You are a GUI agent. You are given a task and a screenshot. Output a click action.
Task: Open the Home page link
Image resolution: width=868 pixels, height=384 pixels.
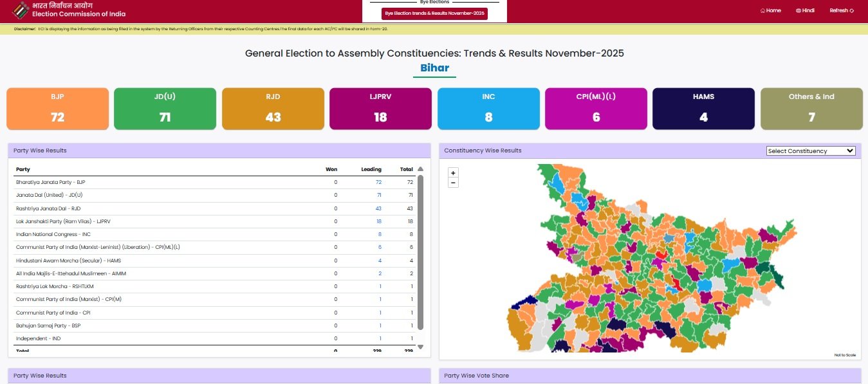tap(770, 11)
